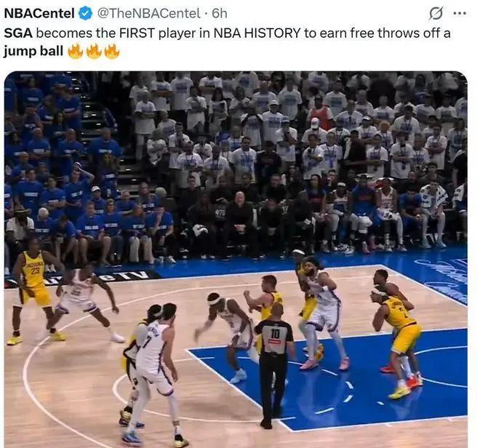Open the NBACentel profile via display name
Image resolution: width=480 pixels, height=448 pixels.
pos(39,14)
